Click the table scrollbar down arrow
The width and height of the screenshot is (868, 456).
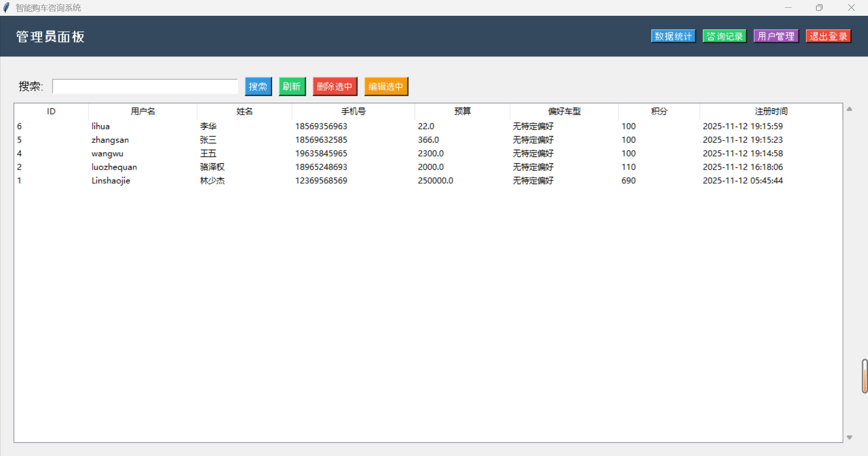(x=849, y=437)
